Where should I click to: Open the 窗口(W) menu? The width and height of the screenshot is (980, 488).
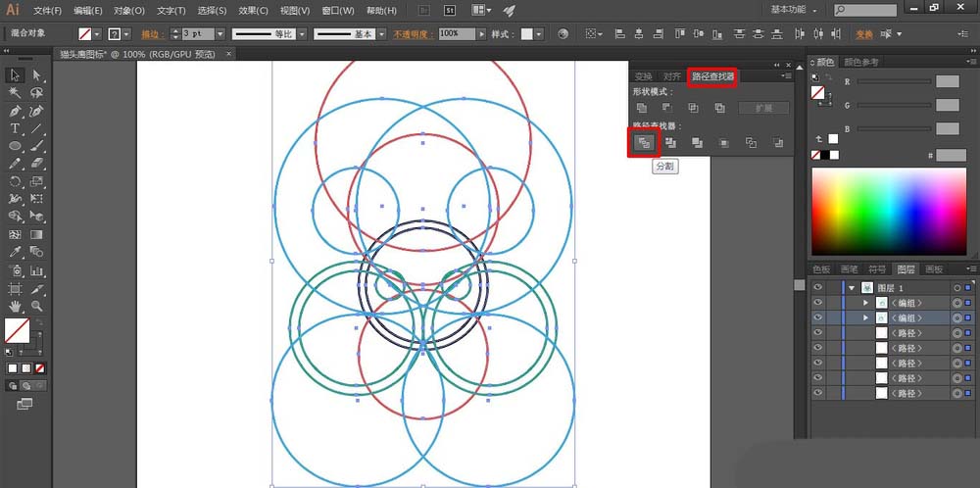[338, 11]
